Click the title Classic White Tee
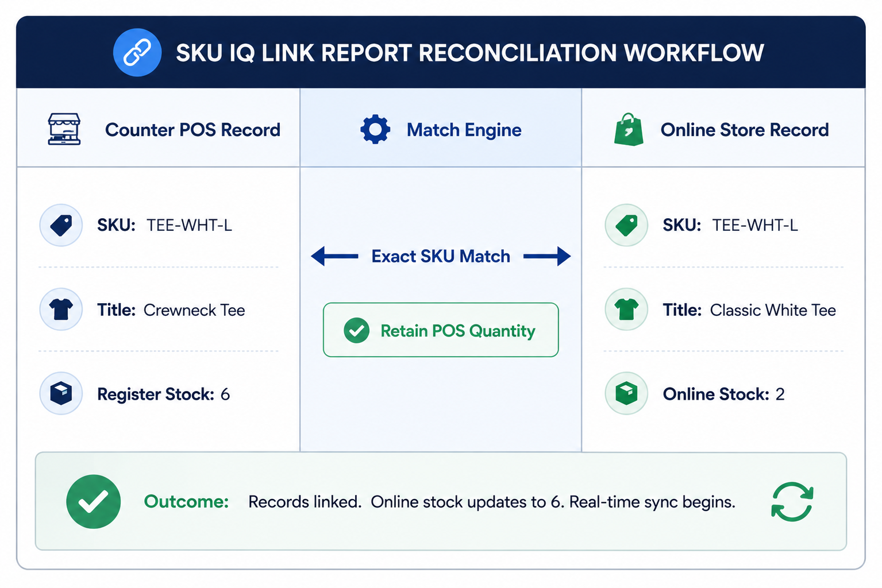 773,310
